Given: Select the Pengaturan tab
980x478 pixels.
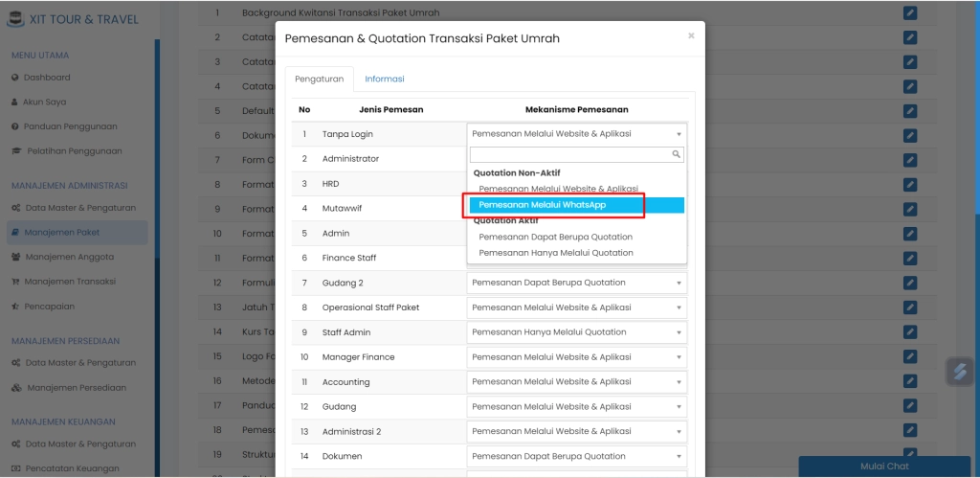Looking at the screenshot, I should (x=319, y=79).
